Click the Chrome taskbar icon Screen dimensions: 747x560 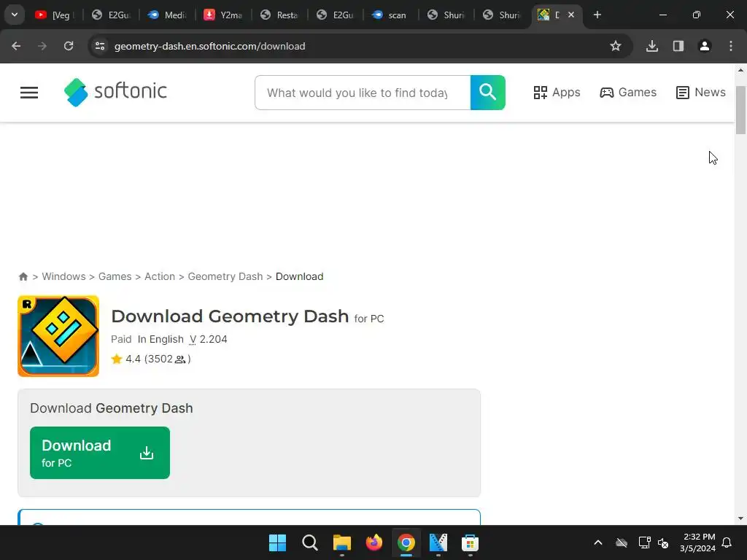[x=406, y=542]
